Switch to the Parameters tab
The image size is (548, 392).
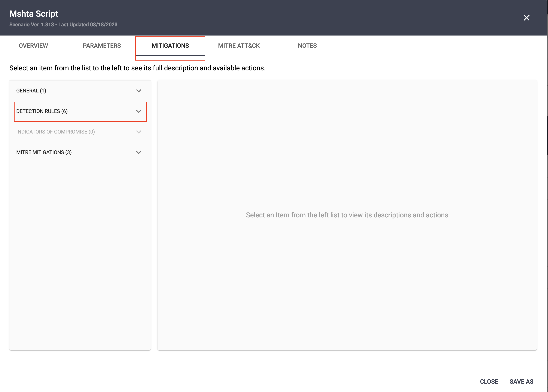[102, 46]
